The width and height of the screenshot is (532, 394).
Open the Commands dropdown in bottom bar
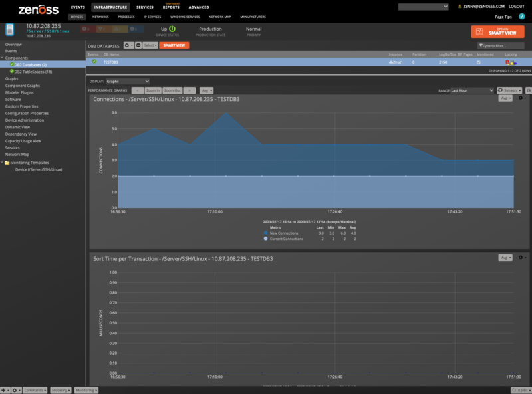coord(35,390)
